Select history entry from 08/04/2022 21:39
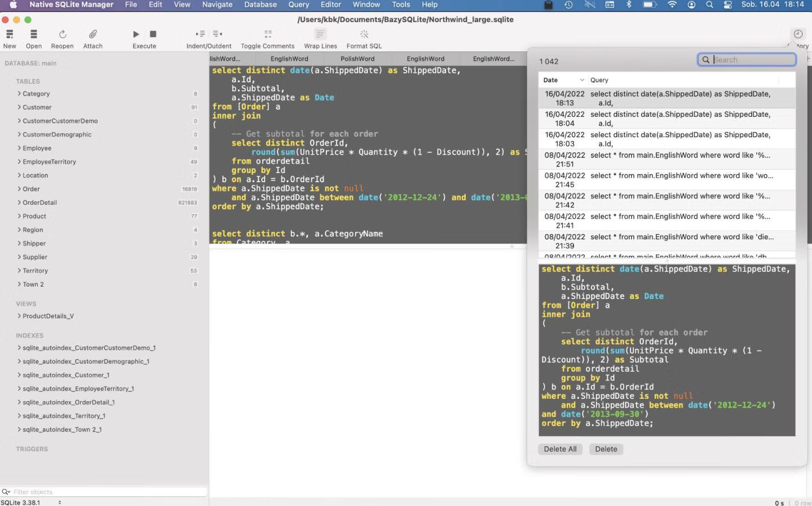This screenshot has height=506, width=812. [667, 241]
